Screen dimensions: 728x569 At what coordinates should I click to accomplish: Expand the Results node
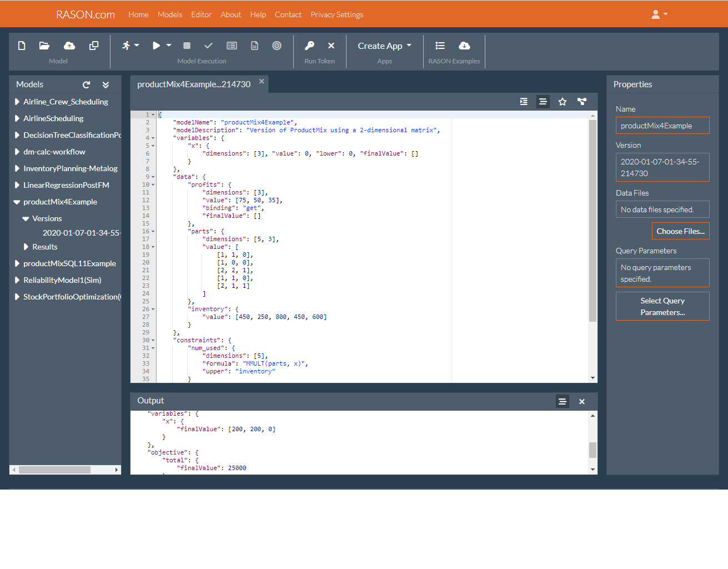point(26,247)
